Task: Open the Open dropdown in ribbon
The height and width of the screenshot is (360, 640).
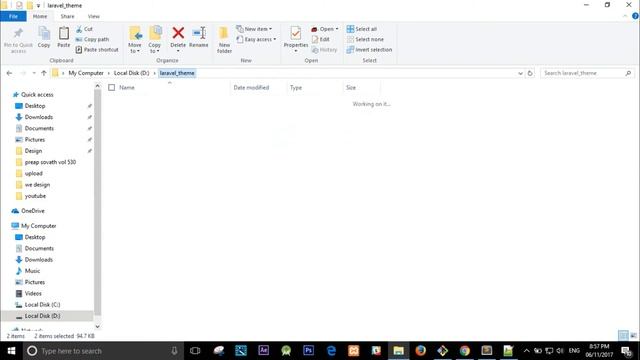Action: pos(324,29)
